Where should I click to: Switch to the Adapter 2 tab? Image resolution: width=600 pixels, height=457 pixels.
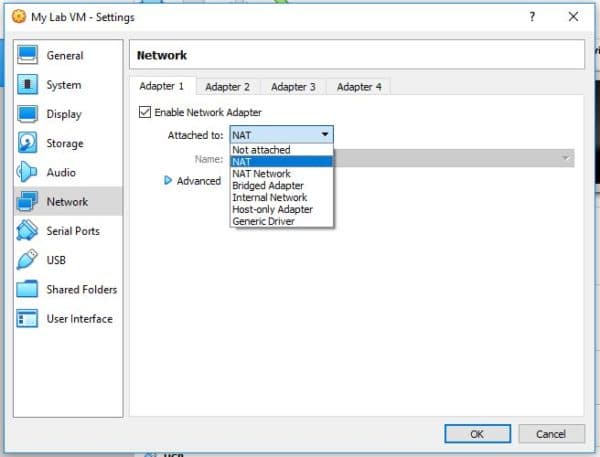click(228, 87)
